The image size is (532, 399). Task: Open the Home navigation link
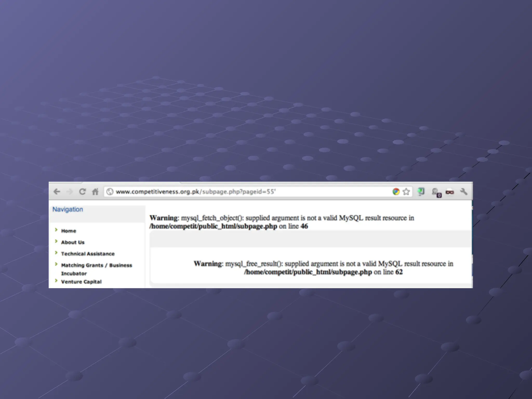pos(69,231)
